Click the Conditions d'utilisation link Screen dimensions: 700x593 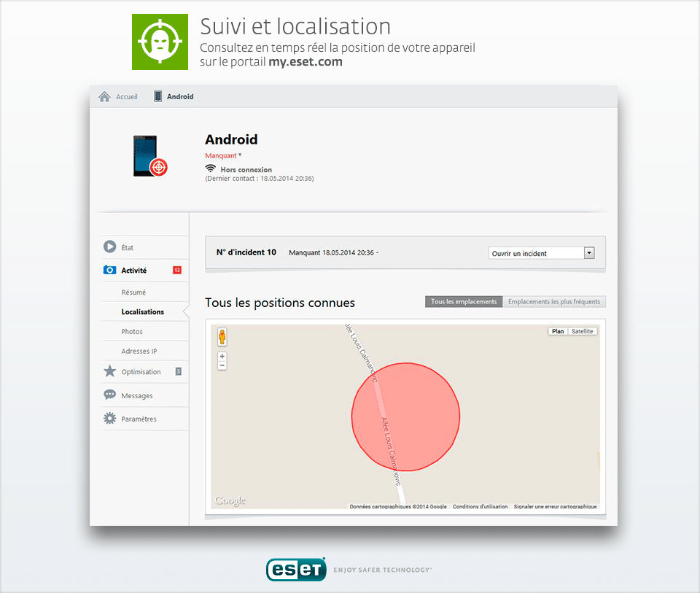click(x=480, y=506)
